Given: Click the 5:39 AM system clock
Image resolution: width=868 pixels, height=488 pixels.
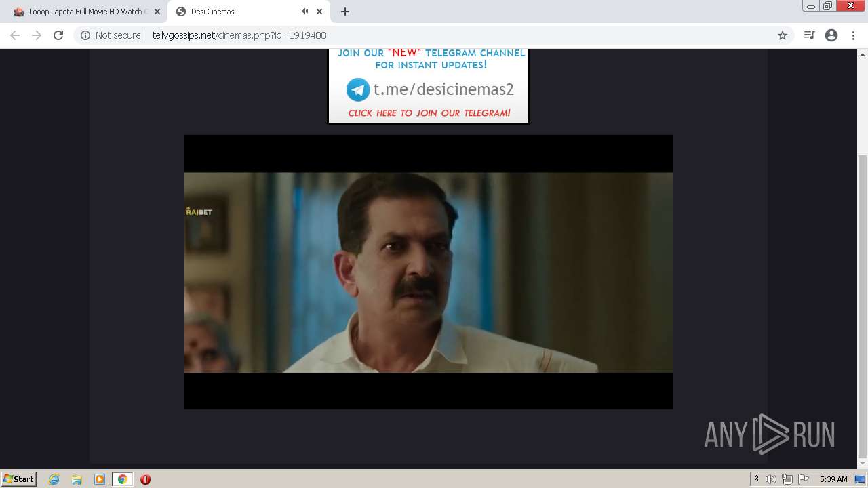Looking at the screenshot, I should 833,479.
